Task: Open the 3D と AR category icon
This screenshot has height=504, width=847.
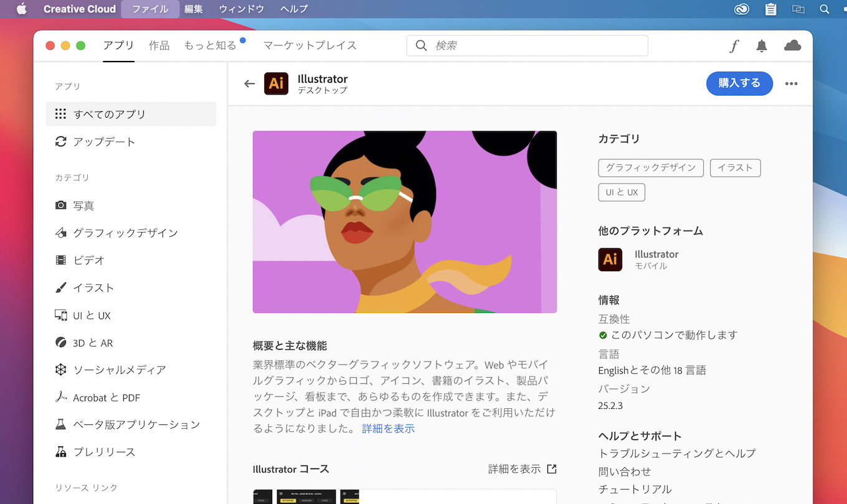Action: click(x=60, y=342)
